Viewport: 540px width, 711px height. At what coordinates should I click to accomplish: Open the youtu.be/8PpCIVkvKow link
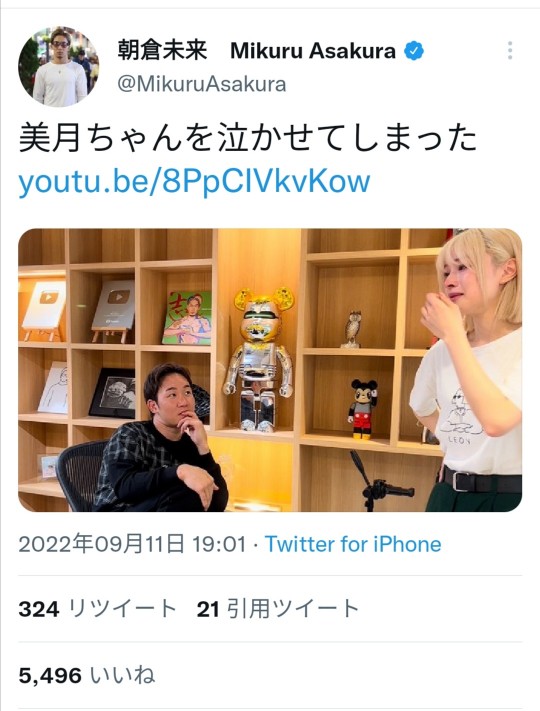point(194,181)
